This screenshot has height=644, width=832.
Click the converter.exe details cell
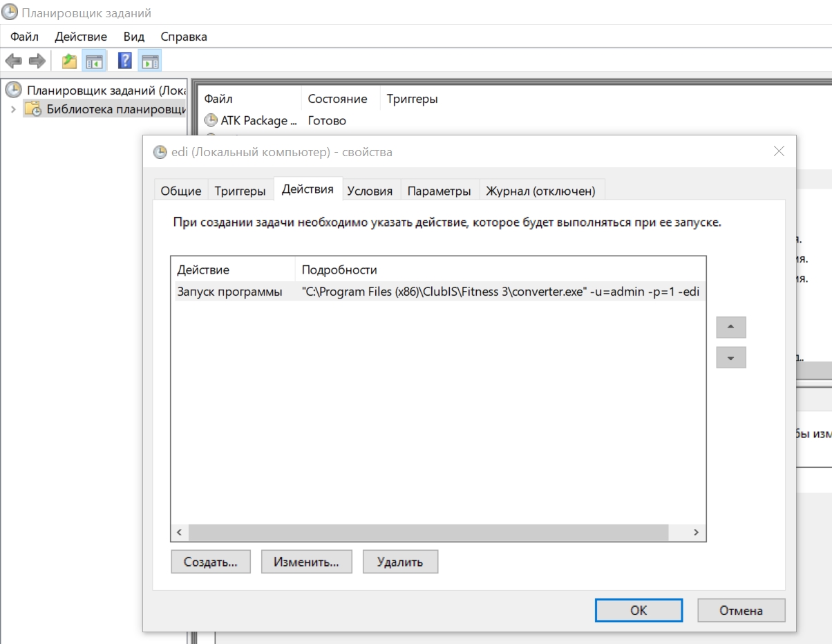[x=500, y=292]
